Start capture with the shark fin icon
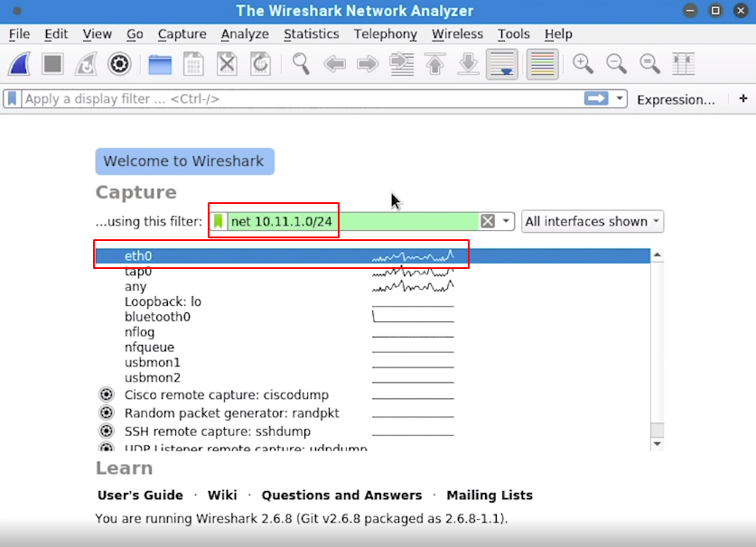This screenshot has height=547, width=756. pos(21,65)
